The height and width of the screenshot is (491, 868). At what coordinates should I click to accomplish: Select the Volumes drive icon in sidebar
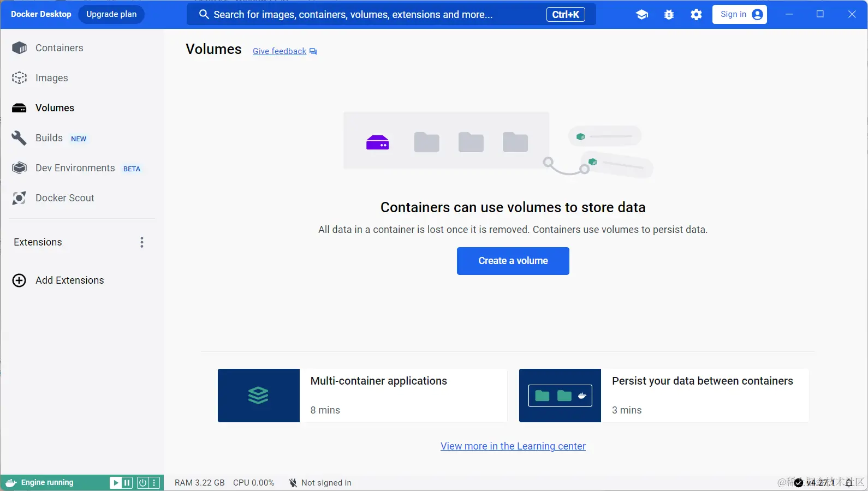[x=19, y=108]
